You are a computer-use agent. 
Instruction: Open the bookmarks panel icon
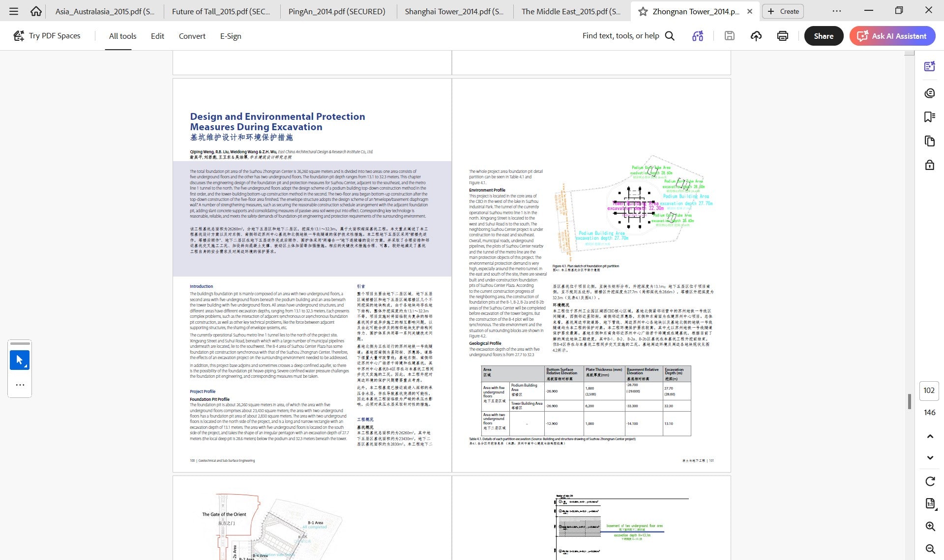coord(929,117)
